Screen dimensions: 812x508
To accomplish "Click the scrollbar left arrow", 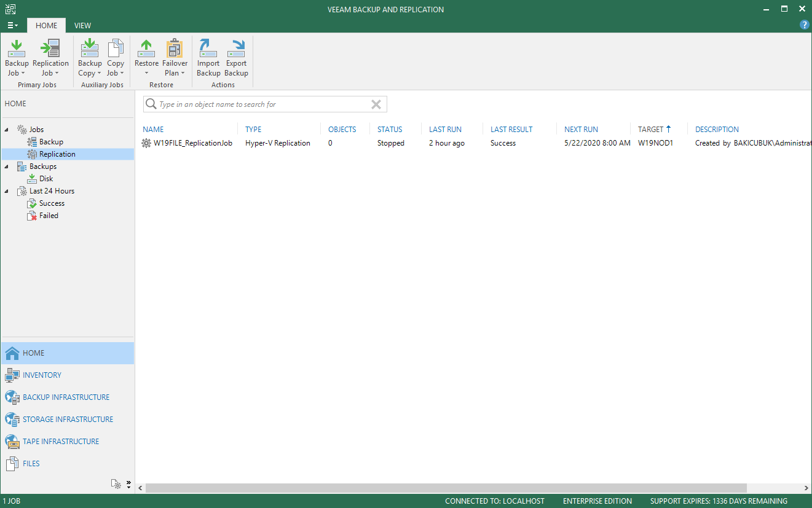I will 140,488.
